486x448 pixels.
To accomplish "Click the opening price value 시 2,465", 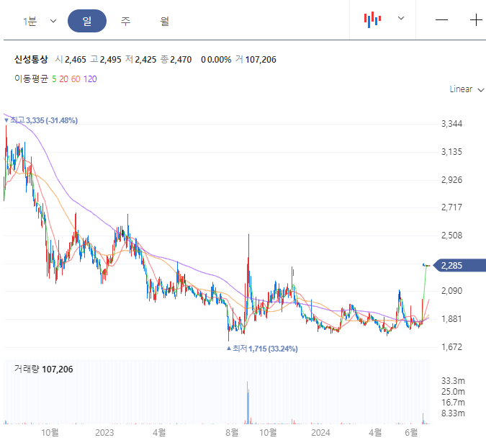I will [x=71, y=60].
